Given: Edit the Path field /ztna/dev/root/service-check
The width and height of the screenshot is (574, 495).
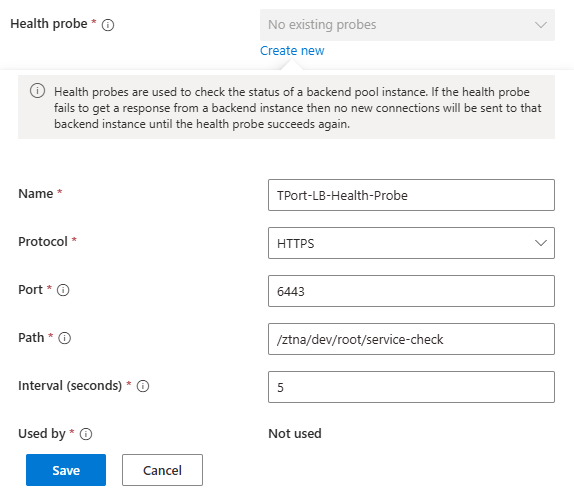Looking at the screenshot, I should [x=411, y=339].
